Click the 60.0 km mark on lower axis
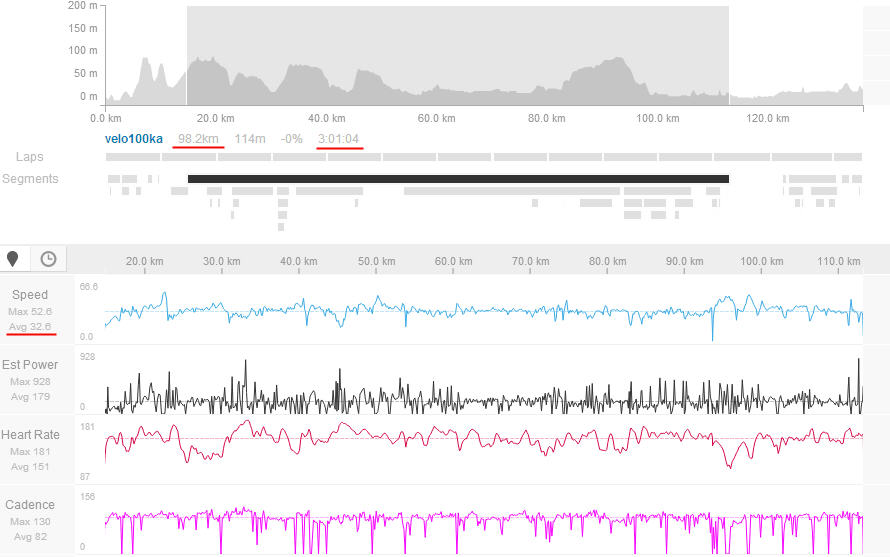890x557 pixels. 453,261
